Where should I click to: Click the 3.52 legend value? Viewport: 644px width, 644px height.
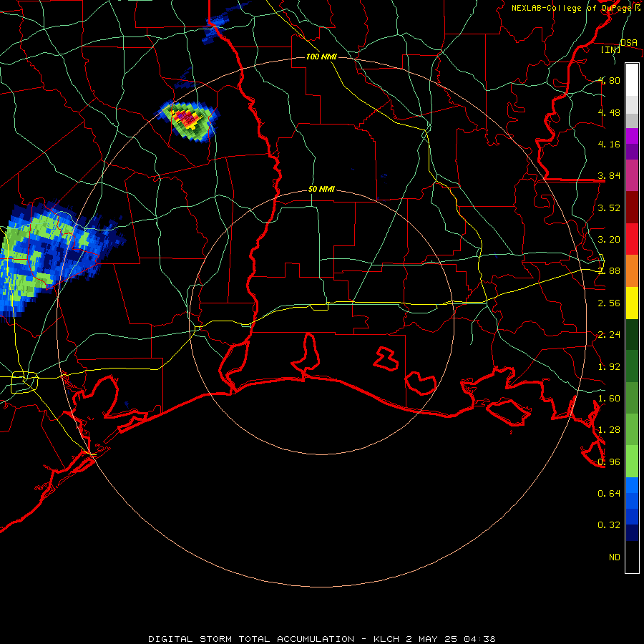pos(610,208)
